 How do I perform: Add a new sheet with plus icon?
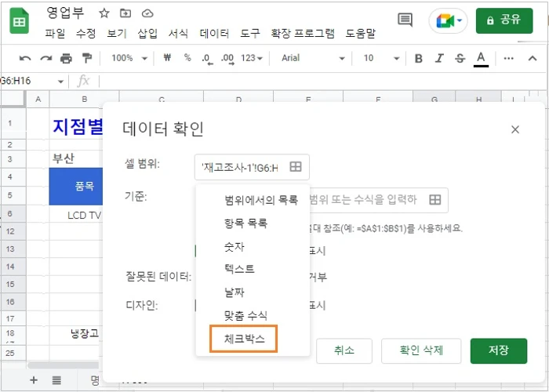click(x=34, y=379)
